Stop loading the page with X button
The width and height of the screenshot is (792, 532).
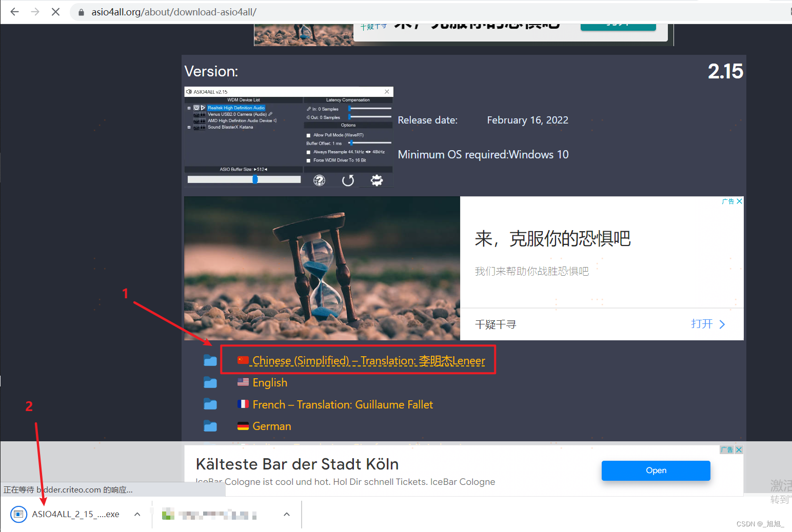click(x=55, y=11)
